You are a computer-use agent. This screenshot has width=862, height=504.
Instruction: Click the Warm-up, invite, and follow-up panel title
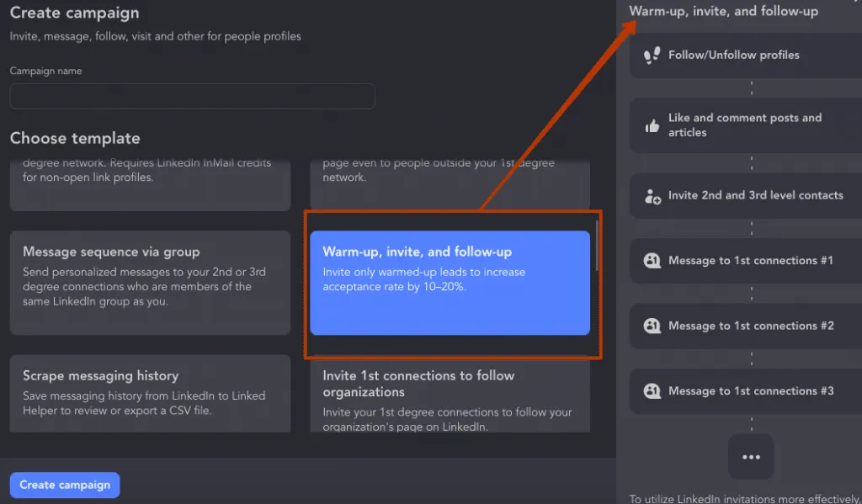pos(723,11)
